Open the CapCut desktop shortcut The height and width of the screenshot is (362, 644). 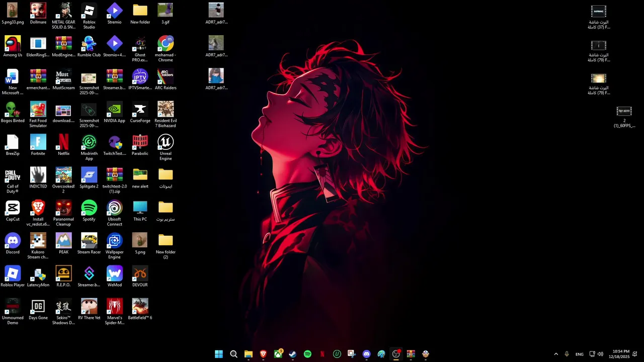[13, 211]
